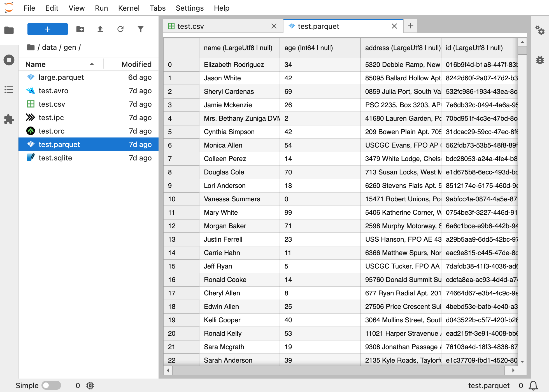Close the test.csv tab
Screen dimensions: 549x392
pos(274,26)
